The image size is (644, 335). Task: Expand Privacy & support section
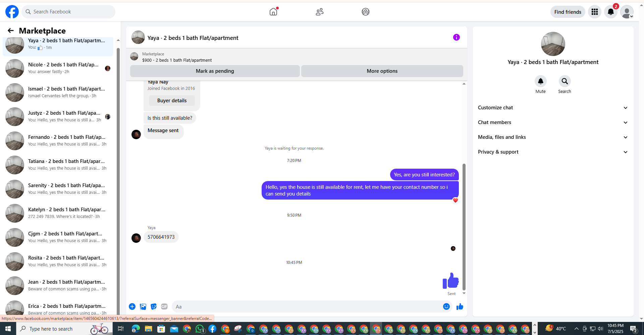point(553,152)
